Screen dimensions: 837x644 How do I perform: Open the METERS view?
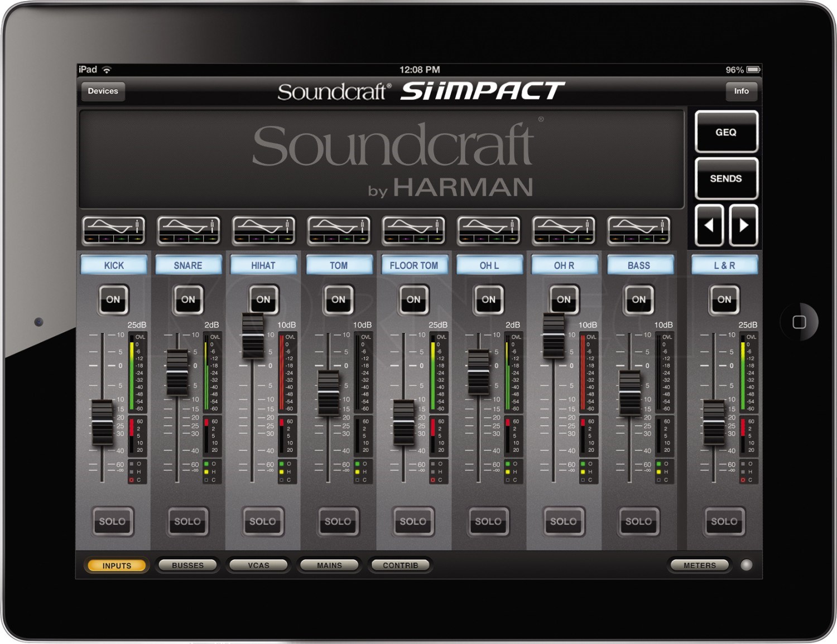(699, 565)
